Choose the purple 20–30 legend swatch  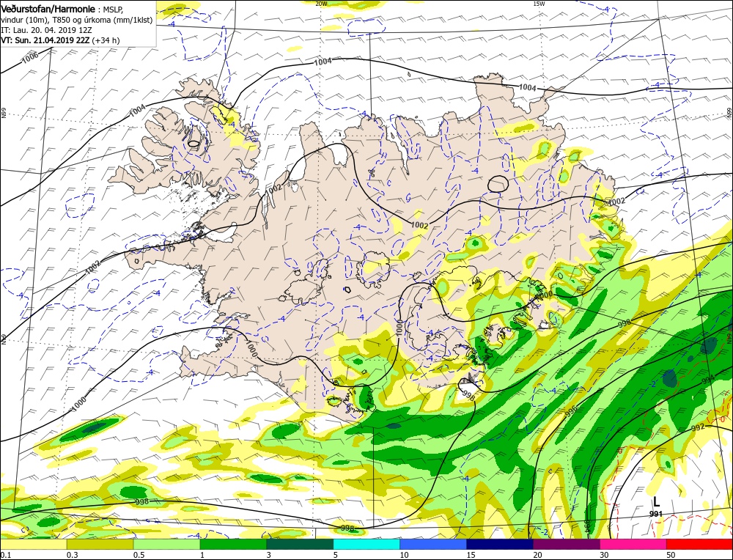click(567, 544)
